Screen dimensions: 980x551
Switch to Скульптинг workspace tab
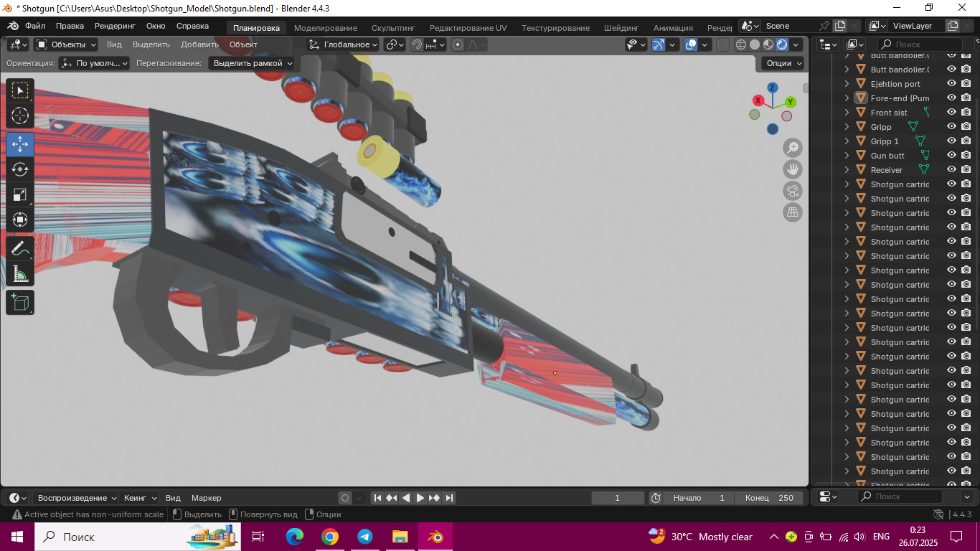(x=393, y=27)
